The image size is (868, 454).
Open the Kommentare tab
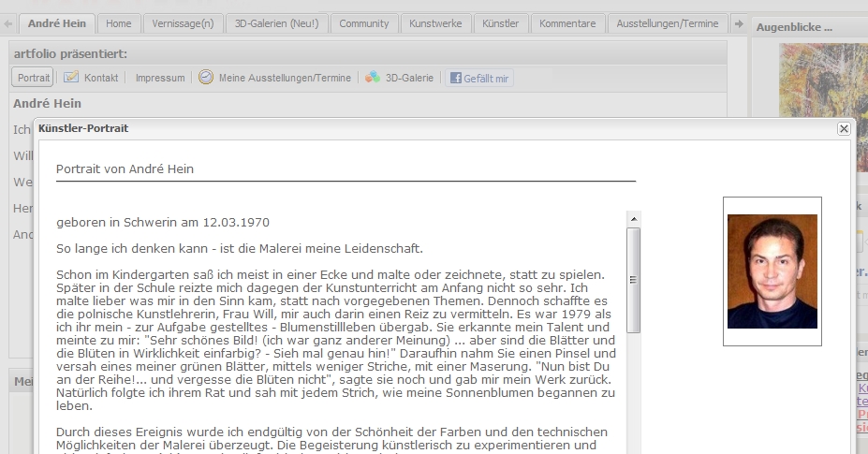567,23
